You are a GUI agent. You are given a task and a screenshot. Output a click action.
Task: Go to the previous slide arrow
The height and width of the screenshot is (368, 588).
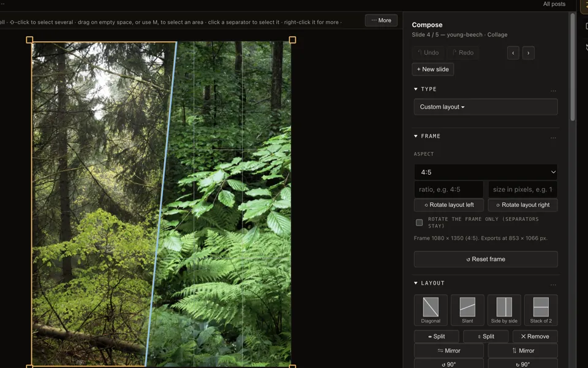coord(513,53)
